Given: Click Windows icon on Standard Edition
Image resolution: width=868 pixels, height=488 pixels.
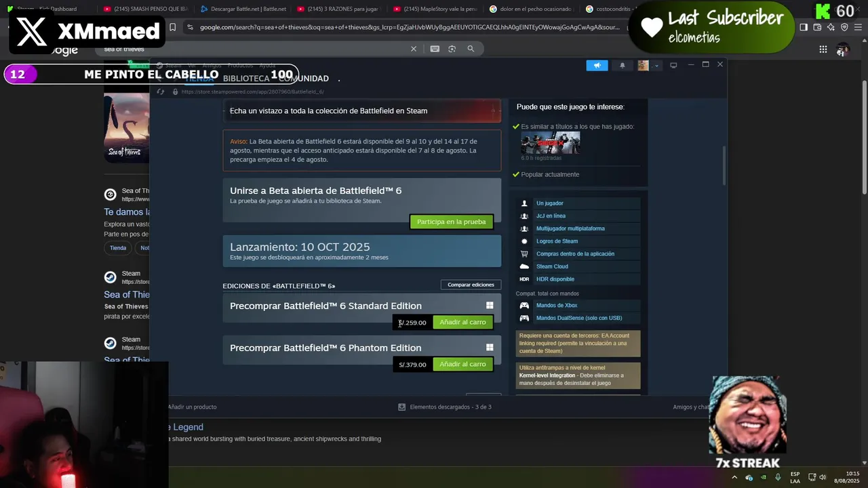Looking at the screenshot, I should pos(490,306).
